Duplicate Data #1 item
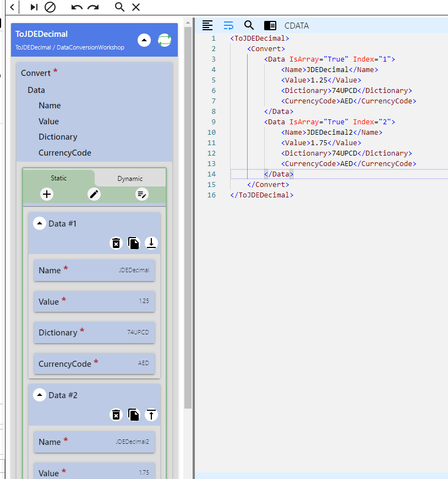 (x=134, y=244)
